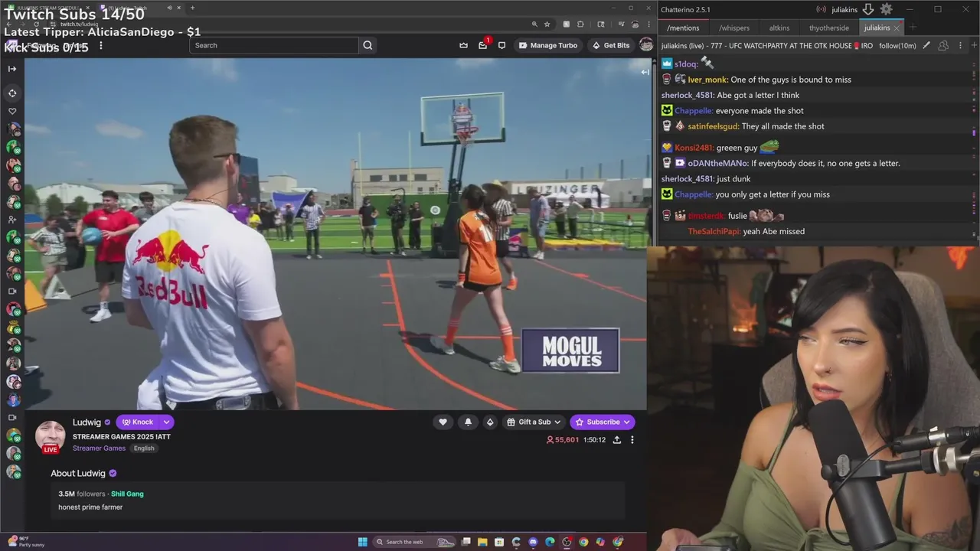Collapse Twitch chat panel arrow on video
The height and width of the screenshot is (551, 980).
point(645,72)
